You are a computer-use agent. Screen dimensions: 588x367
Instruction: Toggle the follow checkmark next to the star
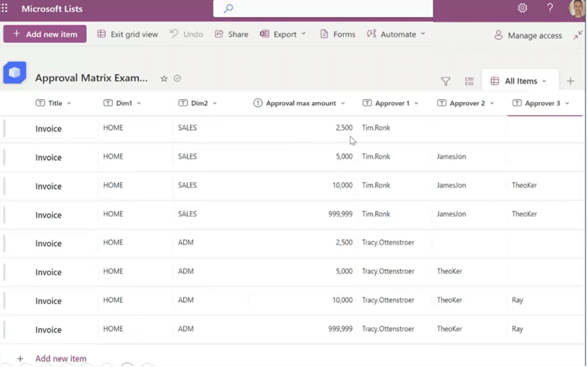[x=177, y=79]
